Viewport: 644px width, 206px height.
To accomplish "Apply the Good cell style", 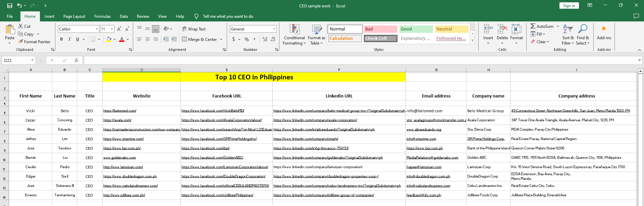I will 416,29.
